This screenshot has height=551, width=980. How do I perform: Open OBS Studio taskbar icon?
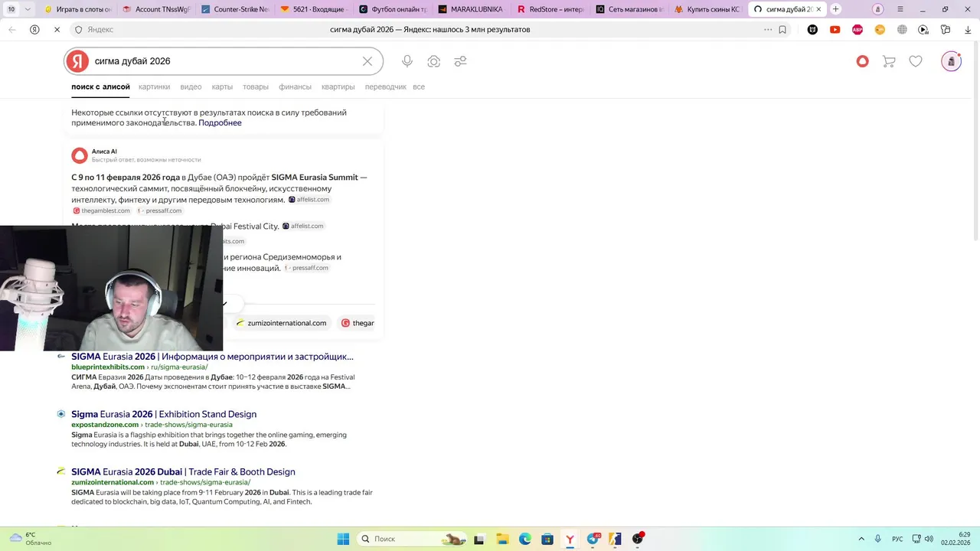point(638,539)
